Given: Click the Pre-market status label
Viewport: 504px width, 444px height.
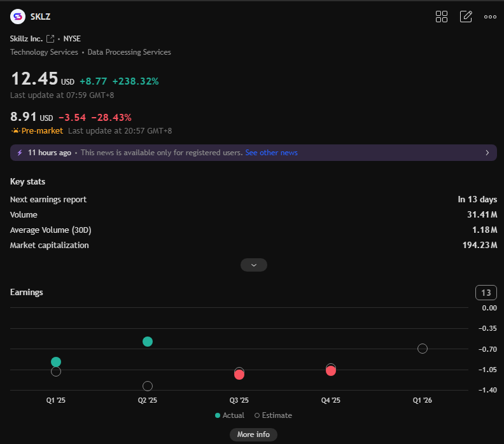Looking at the screenshot, I should point(42,131).
